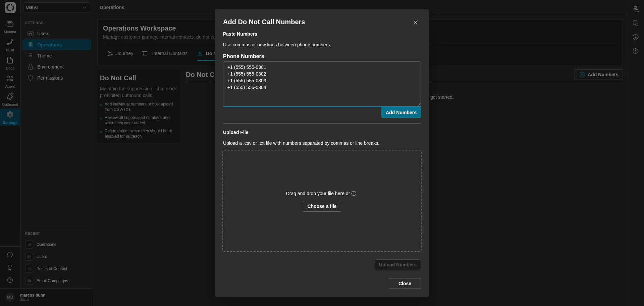Click the Users icon in settings list
This screenshot has height=306, width=644.
click(31, 34)
